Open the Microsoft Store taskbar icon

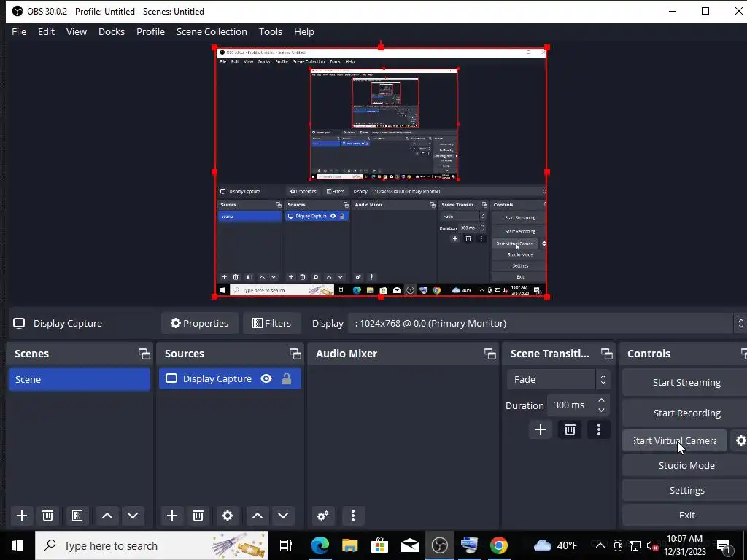(x=379, y=545)
